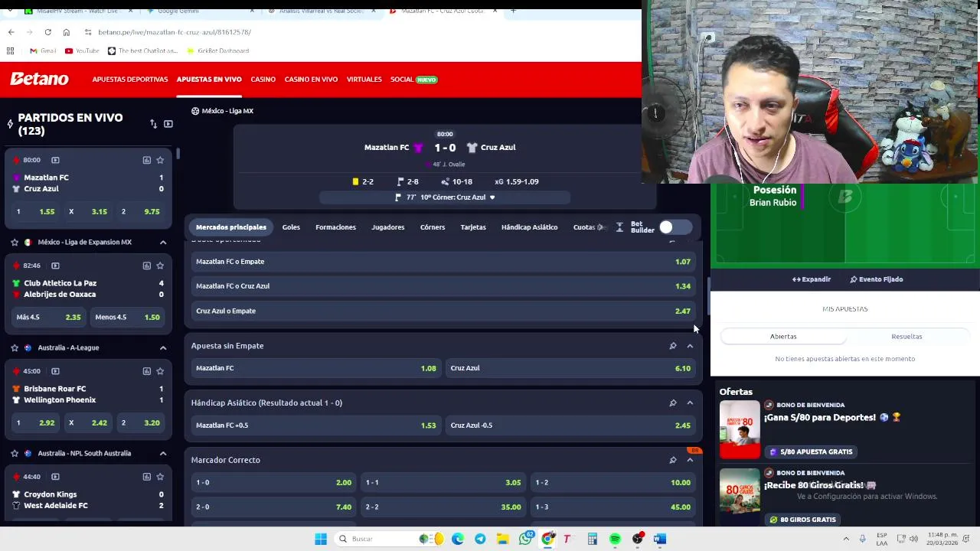This screenshot has width=980, height=551.
Task: Select the Tarjetas tab
Action: click(x=473, y=227)
